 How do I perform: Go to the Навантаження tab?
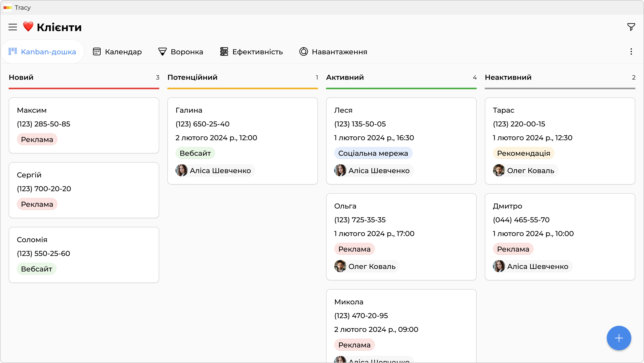[x=333, y=52]
